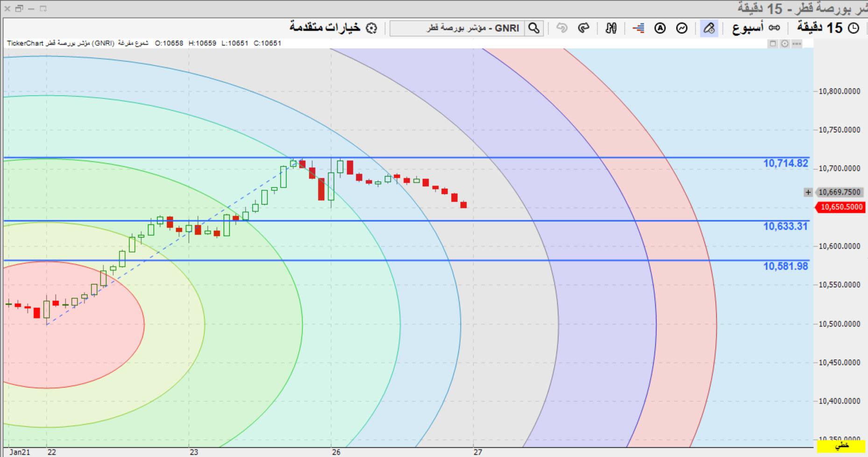The image size is (868, 457).
Task: Click the undo arrow icon
Action: (562, 28)
